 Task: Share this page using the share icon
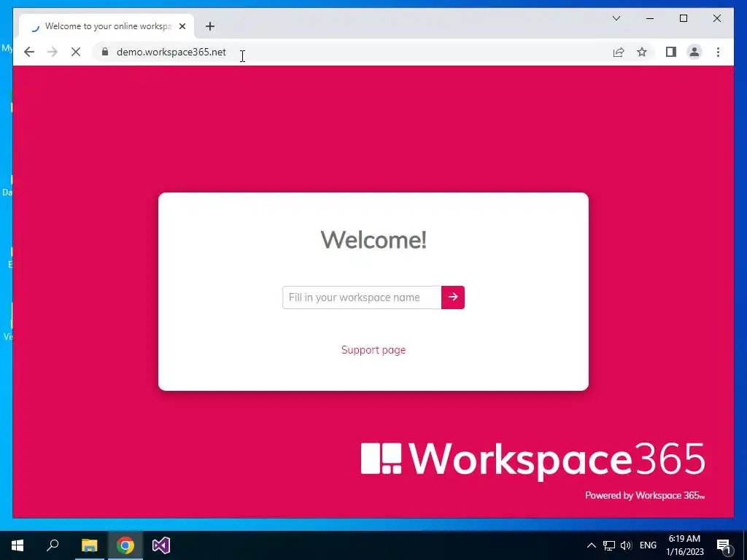[x=619, y=52]
